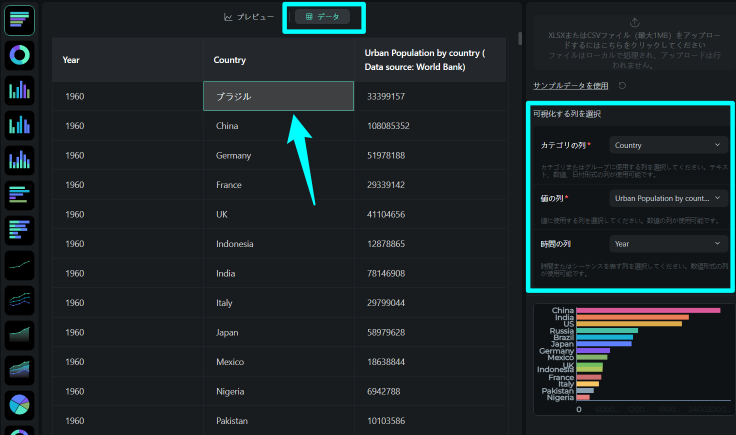Expand the 値の列 dropdown

667,199
